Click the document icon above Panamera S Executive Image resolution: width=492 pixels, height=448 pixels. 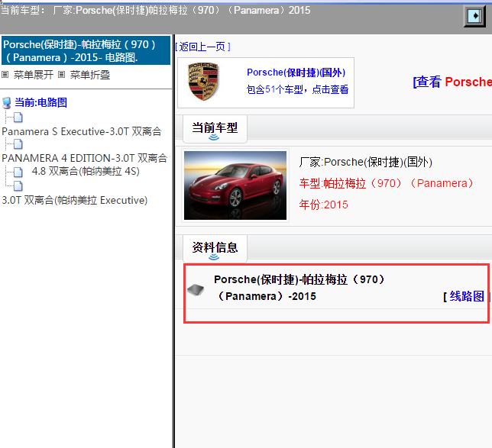pos(18,118)
